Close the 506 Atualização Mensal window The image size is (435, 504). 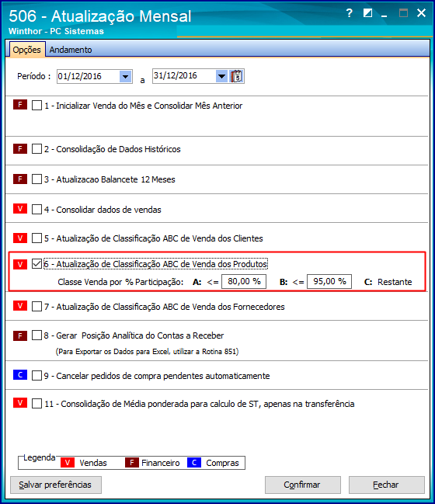pos(421,13)
